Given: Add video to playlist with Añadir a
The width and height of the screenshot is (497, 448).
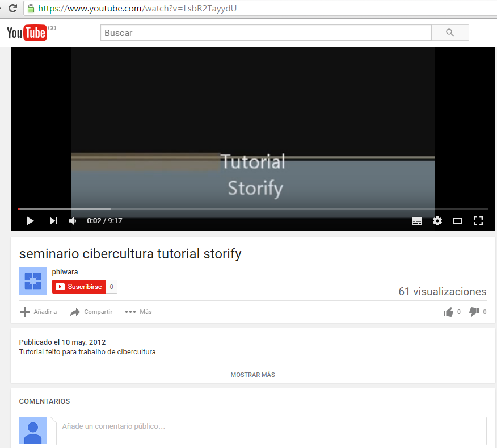Looking at the screenshot, I should click(x=39, y=312).
